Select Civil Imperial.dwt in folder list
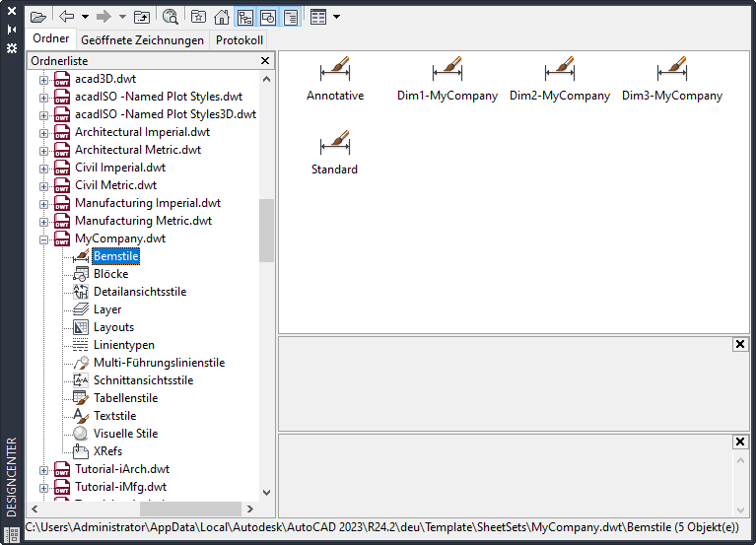The width and height of the screenshot is (756, 545). (x=120, y=168)
